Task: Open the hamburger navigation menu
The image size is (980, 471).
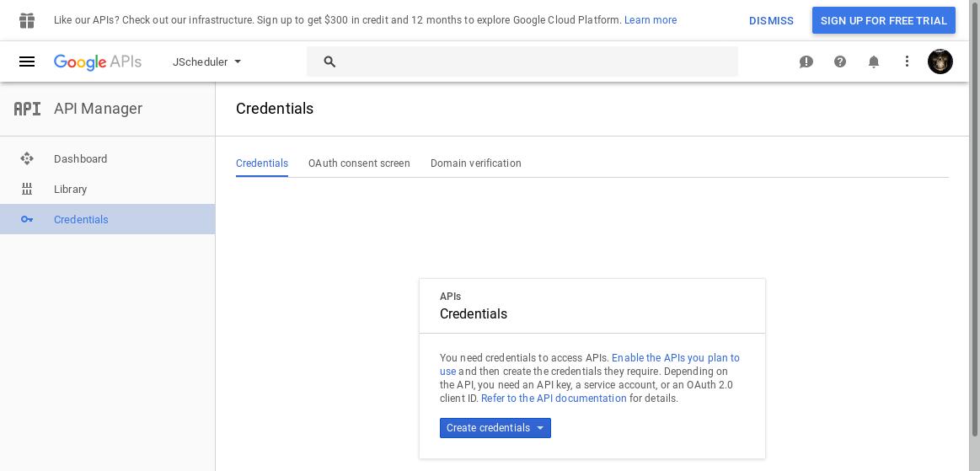Action: pyautogui.click(x=27, y=62)
